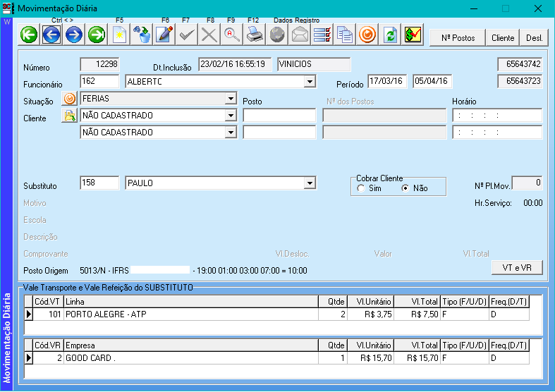Open the checklist icon in toolbar

tap(322, 35)
